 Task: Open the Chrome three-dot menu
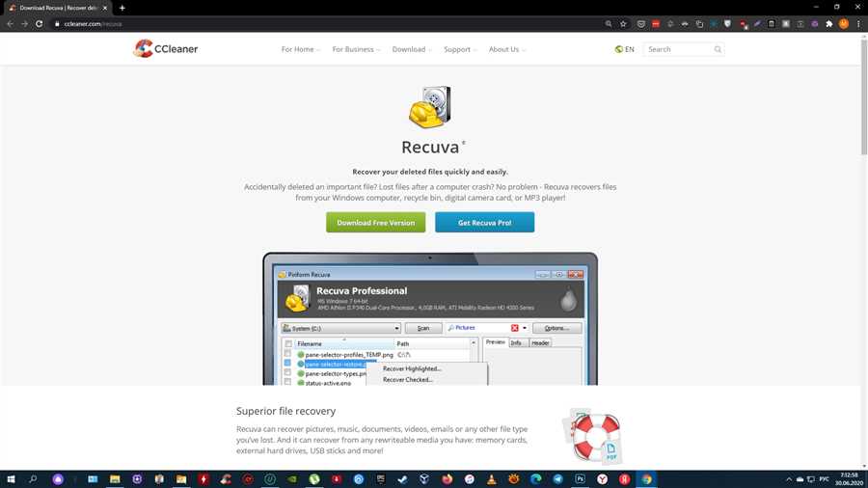tap(858, 24)
